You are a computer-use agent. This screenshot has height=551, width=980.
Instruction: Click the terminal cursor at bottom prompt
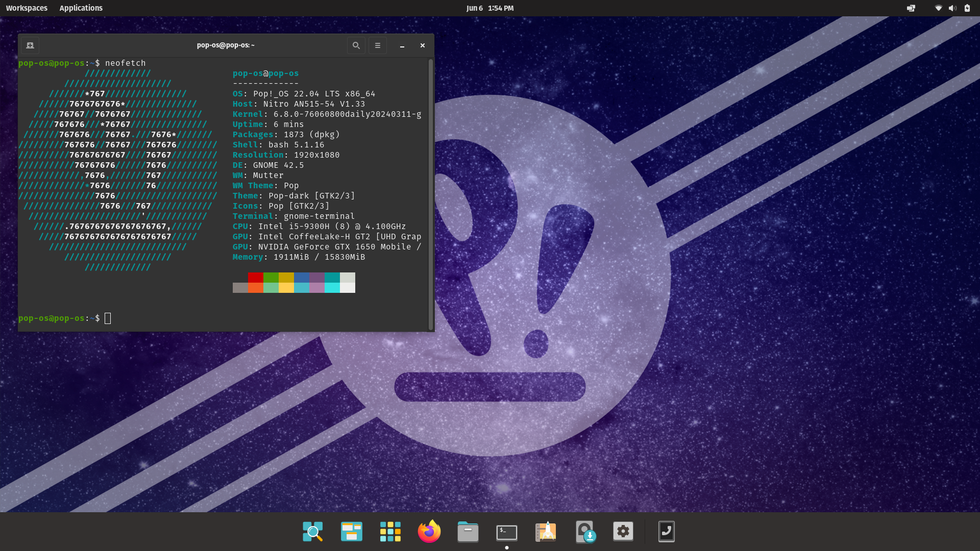[x=108, y=318]
